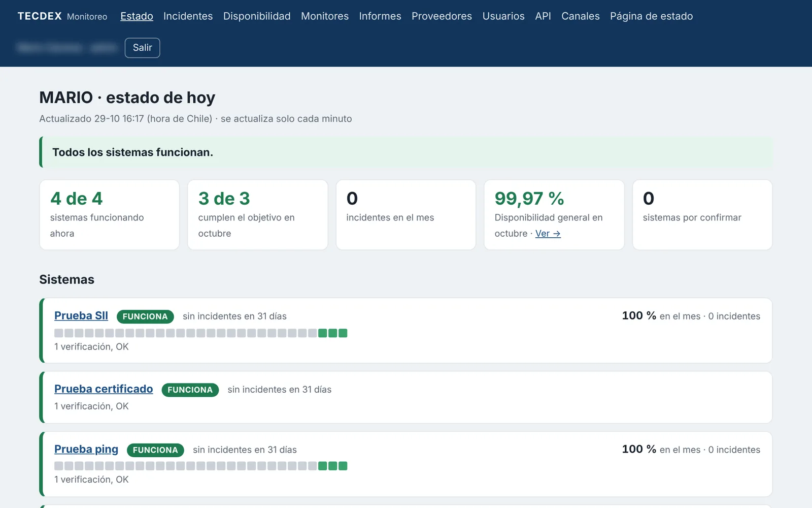812x508 pixels.
Task: Click the 'MARIO · estado de hoy' heading
Action: (x=127, y=97)
